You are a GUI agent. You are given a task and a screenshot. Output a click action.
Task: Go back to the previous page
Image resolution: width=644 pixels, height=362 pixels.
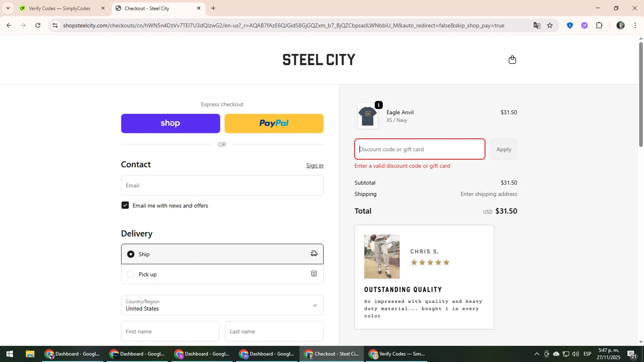pos(9,25)
